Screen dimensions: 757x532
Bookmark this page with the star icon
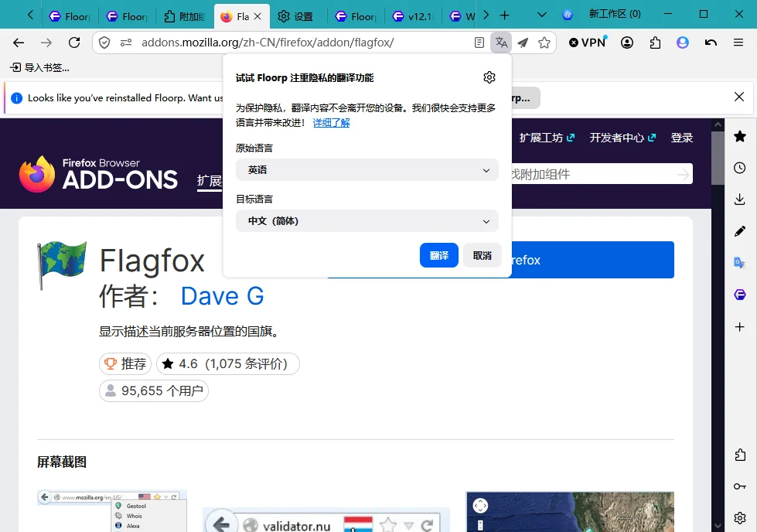(x=544, y=43)
